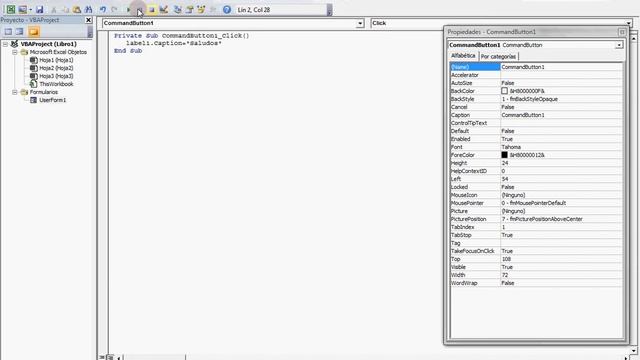This screenshot has height=360, width=640.
Task: Select the Cut scissors icon
Action: coord(53,9)
